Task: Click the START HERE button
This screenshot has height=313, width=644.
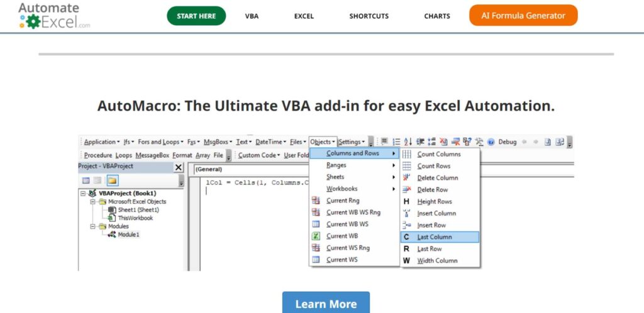Action: 196,16
